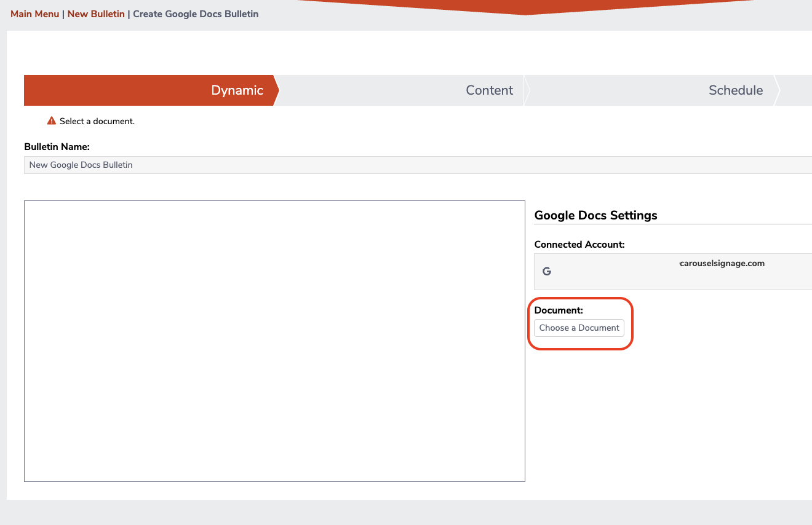812x525 pixels.
Task: Open New Bulletin breadcrumb link
Action: [96, 14]
